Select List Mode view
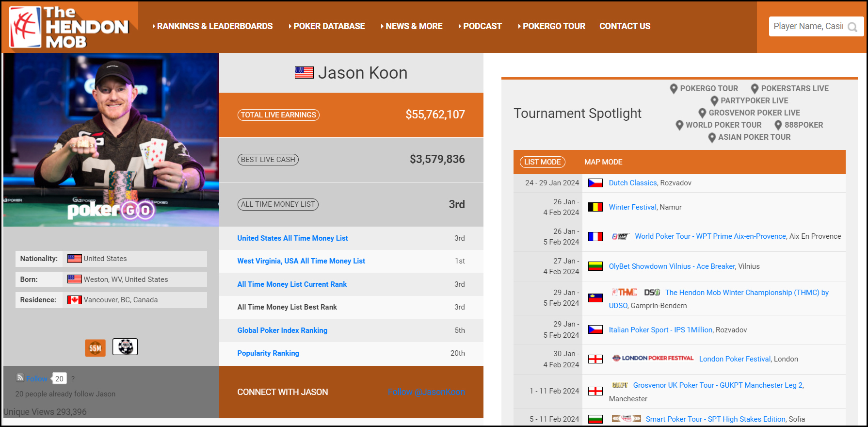Screen dimensions: 868x427 (542, 162)
